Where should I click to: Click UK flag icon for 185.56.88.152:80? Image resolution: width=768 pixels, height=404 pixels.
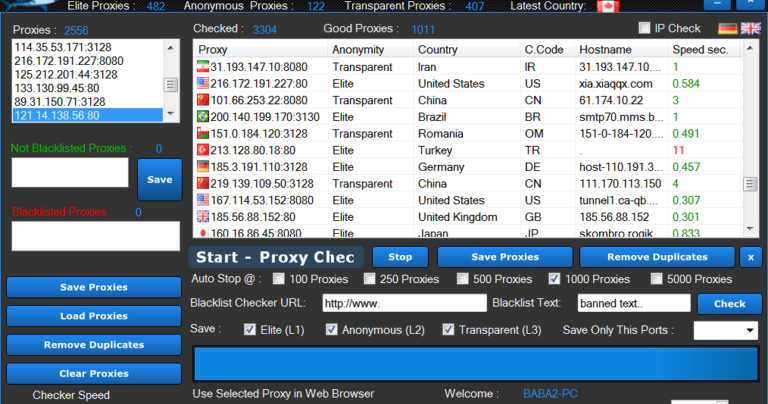pos(203,216)
